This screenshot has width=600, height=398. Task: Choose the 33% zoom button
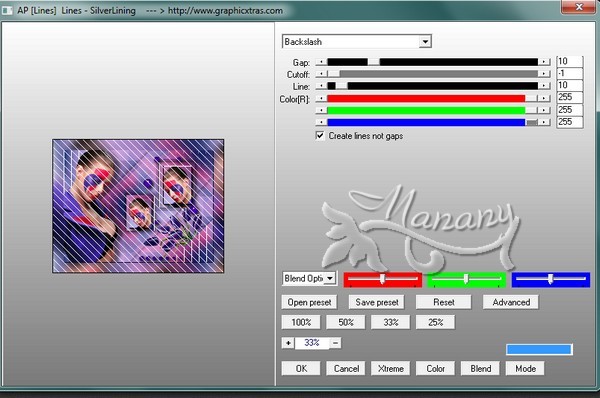click(390, 322)
